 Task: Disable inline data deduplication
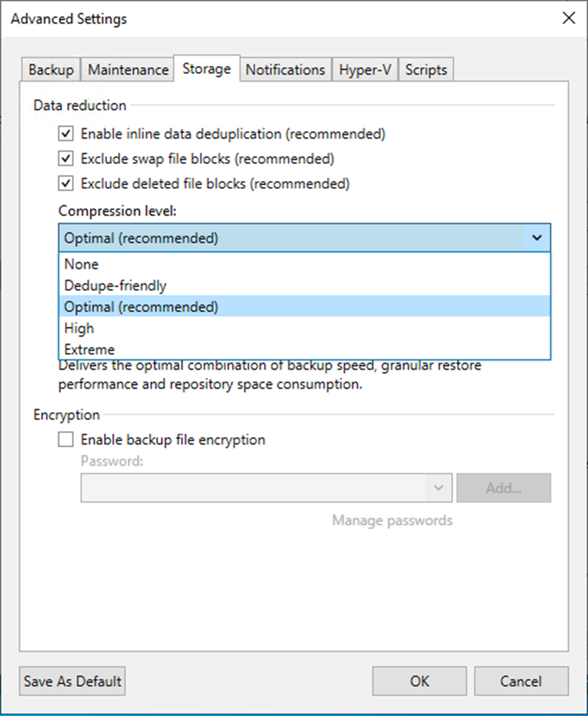pyautogui.click(x=65, y=133)
